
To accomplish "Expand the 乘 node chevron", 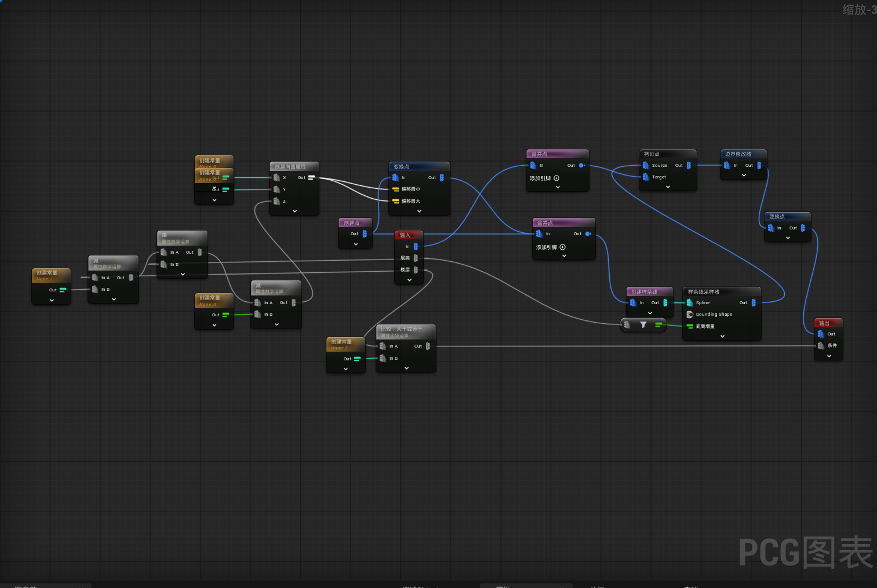I will [x=183, y=275].
